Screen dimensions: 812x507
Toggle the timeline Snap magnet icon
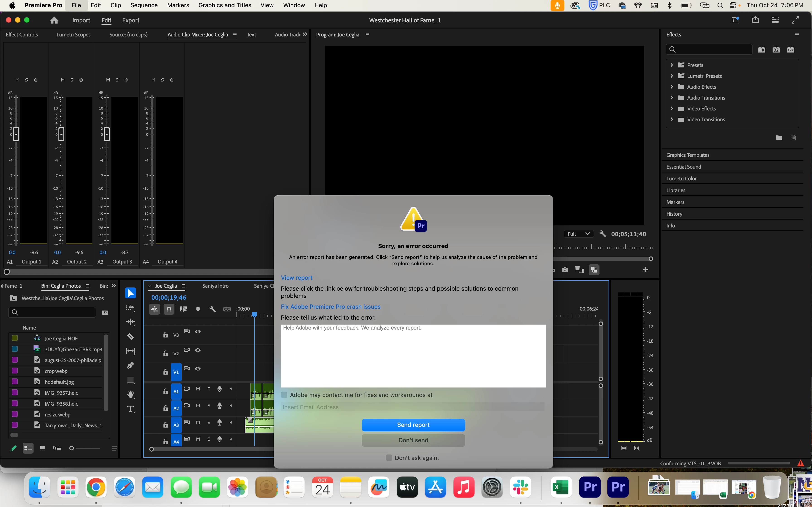tap(169, 309)
